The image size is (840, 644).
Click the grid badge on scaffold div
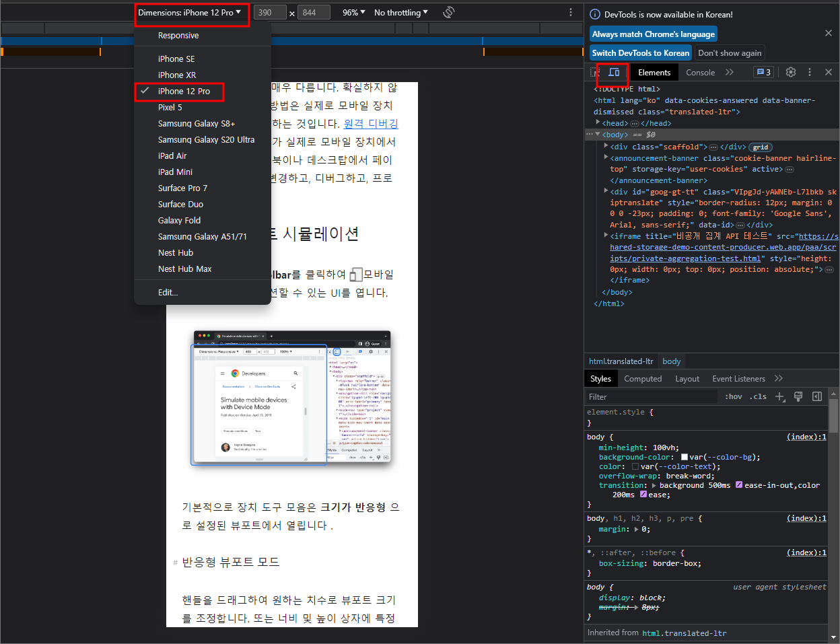pos(761,147)
